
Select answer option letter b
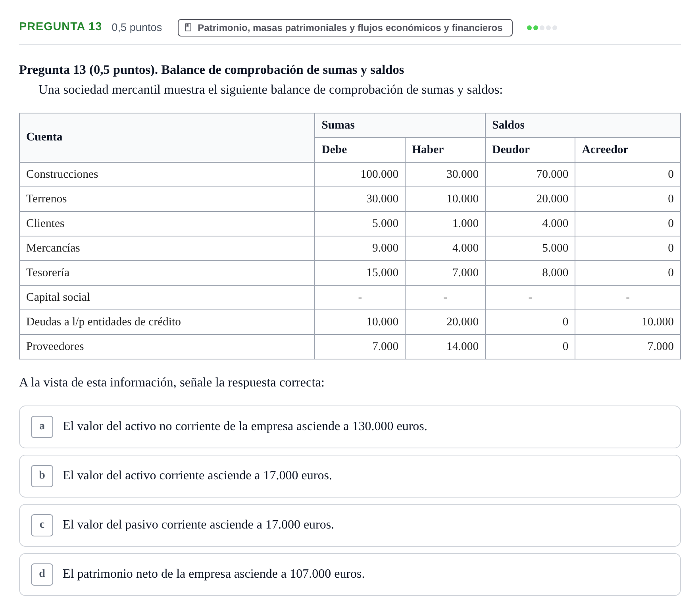point(42,476)
